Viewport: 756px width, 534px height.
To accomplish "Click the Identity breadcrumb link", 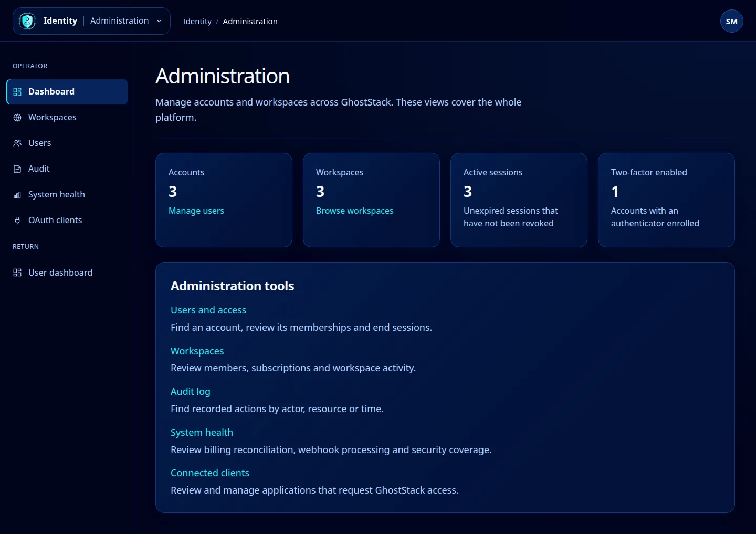I will [197, 22].
